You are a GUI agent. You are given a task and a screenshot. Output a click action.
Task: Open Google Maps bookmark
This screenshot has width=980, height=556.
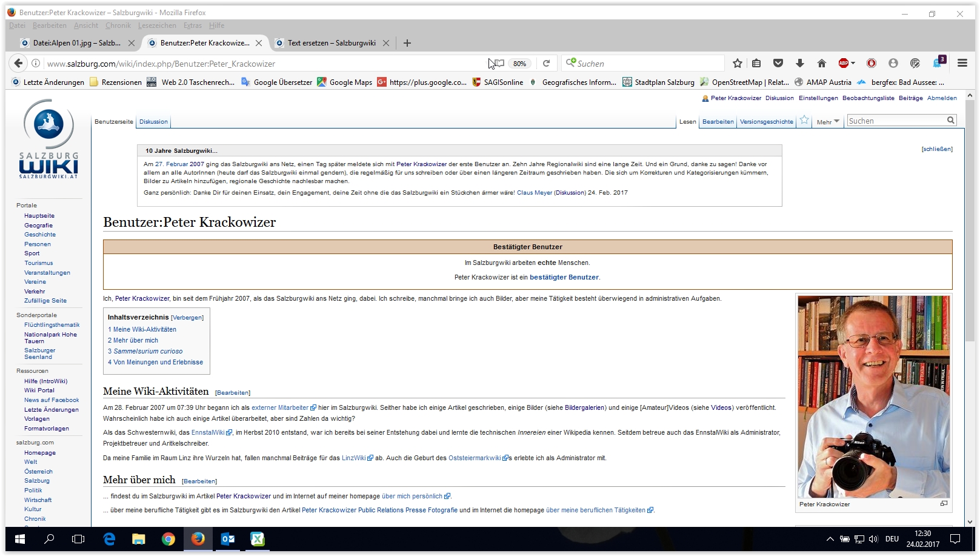click(x=345, y=82)
